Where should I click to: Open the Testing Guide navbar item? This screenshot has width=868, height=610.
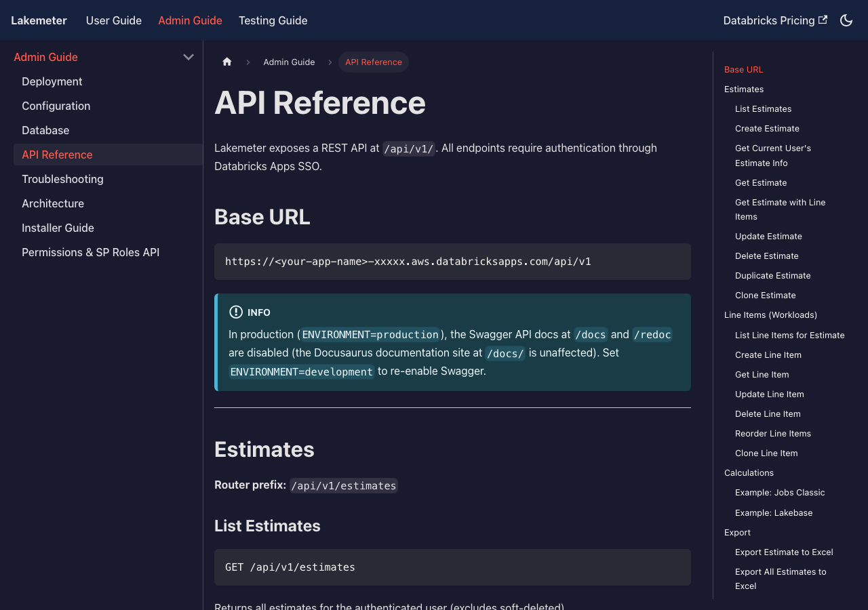click(273, 20)
